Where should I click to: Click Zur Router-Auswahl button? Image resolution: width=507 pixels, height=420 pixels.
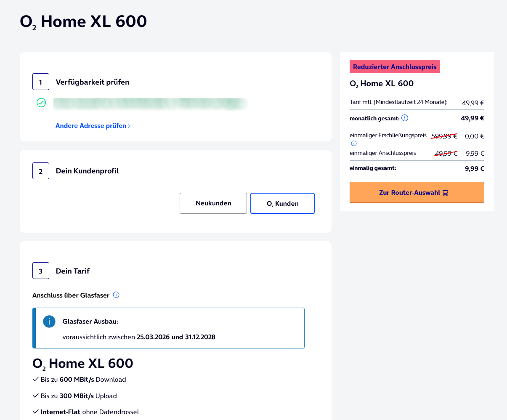click(417, 192)
